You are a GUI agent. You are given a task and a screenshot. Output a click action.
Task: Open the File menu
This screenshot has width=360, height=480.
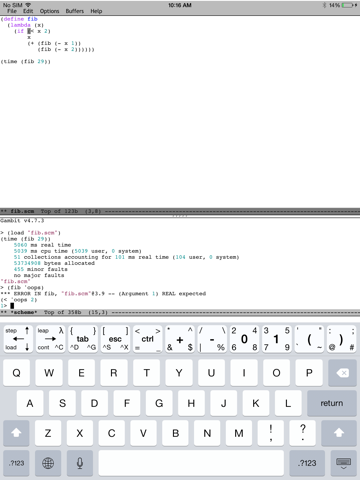[x=12, y=11]
